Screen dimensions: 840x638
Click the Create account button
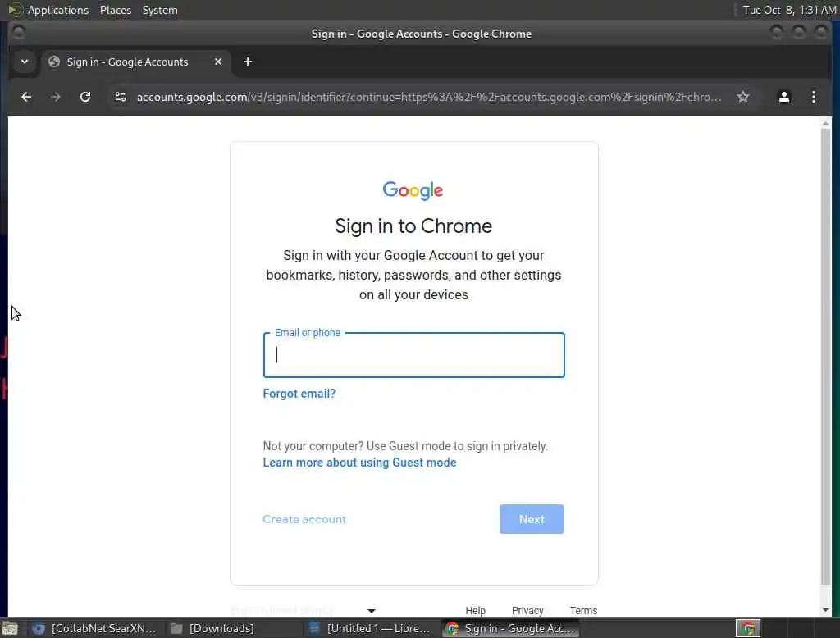click(304, 519)
